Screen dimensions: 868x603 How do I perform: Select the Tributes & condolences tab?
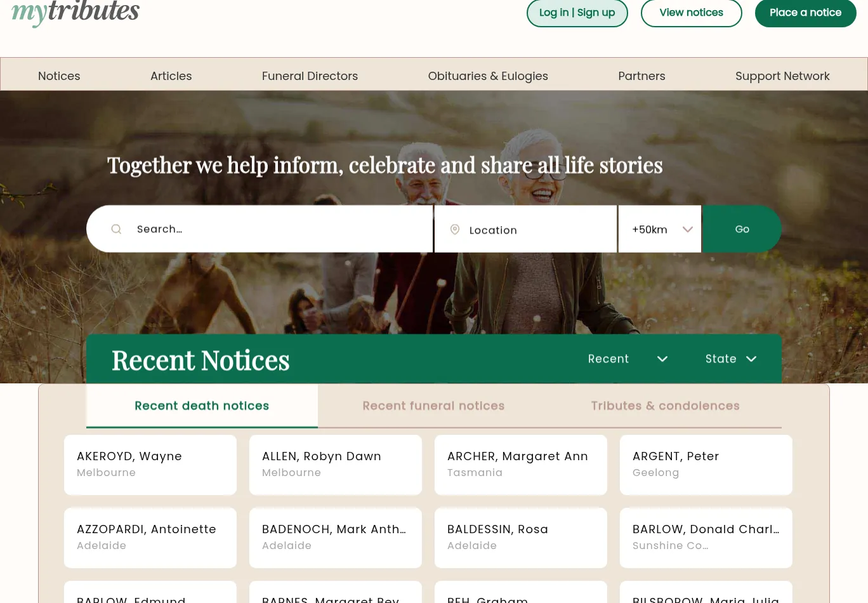click(665, 406)
